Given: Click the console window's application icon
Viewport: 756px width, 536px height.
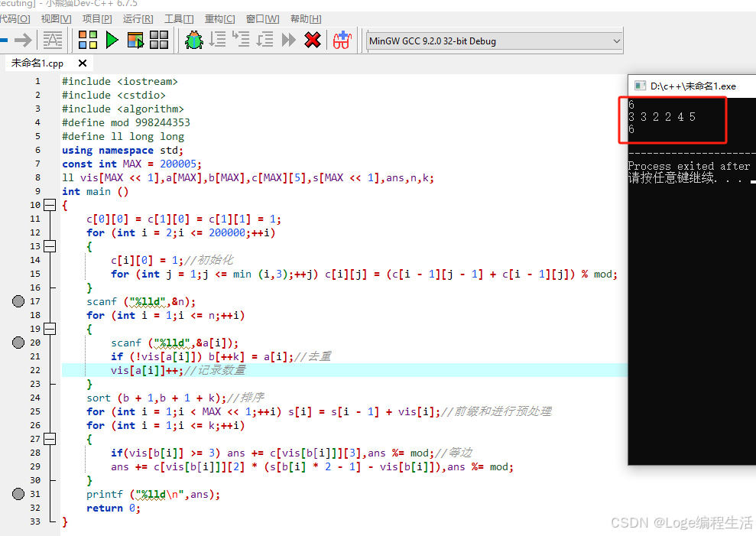Looking at the screenshot, I should click(640, 86).
